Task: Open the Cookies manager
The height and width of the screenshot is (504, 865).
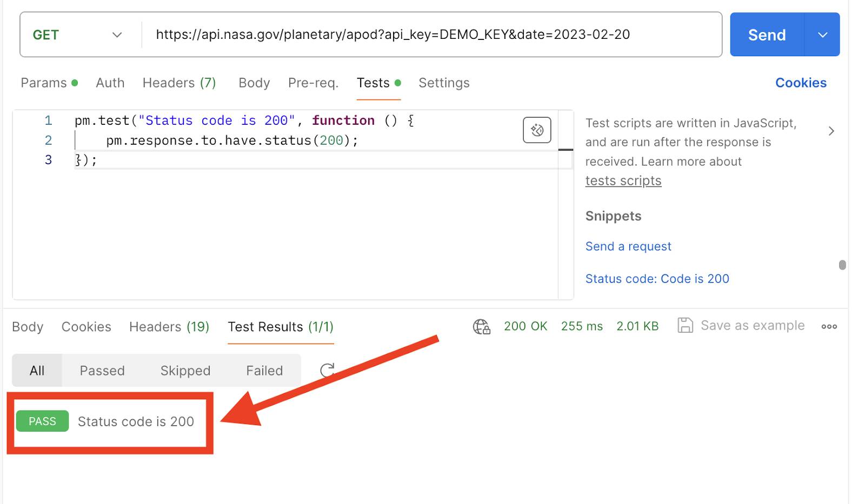Action: pyautogui.click(x=801, y=83)
